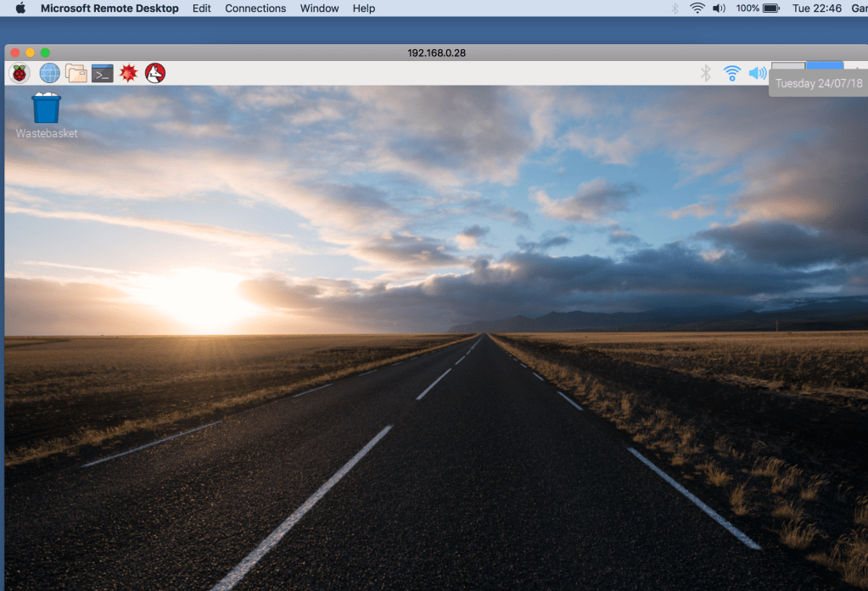The width and height of the screenshot is (868, 591).
Task: Click the WiFi icon in the Pi taskbar
Action: [x=731, y=73]
